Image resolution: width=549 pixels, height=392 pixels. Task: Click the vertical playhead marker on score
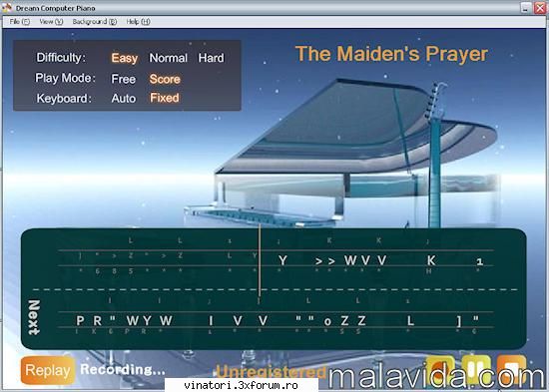[x=260, y=260]
